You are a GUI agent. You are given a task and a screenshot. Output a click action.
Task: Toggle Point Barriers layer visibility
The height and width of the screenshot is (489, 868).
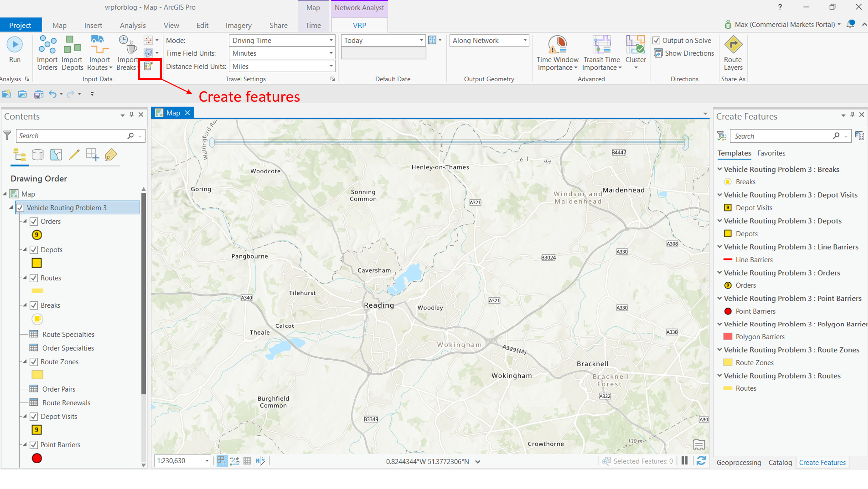34,445
